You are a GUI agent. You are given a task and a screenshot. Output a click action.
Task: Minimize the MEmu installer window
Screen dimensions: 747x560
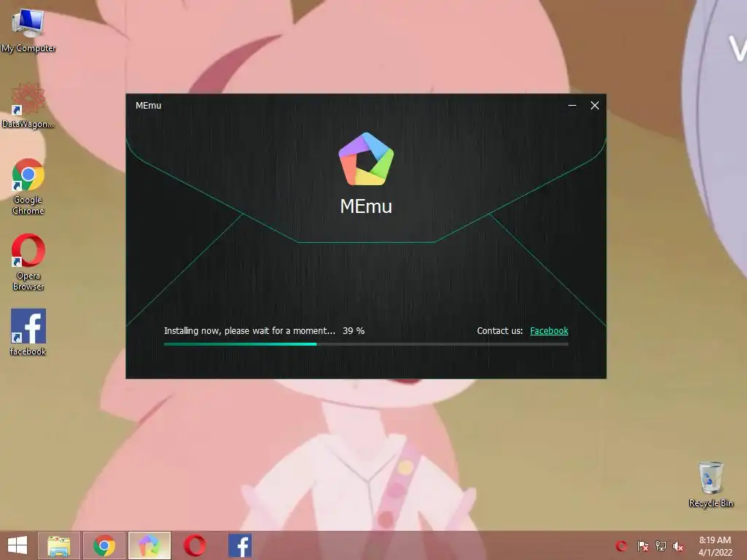click(572, 105)
